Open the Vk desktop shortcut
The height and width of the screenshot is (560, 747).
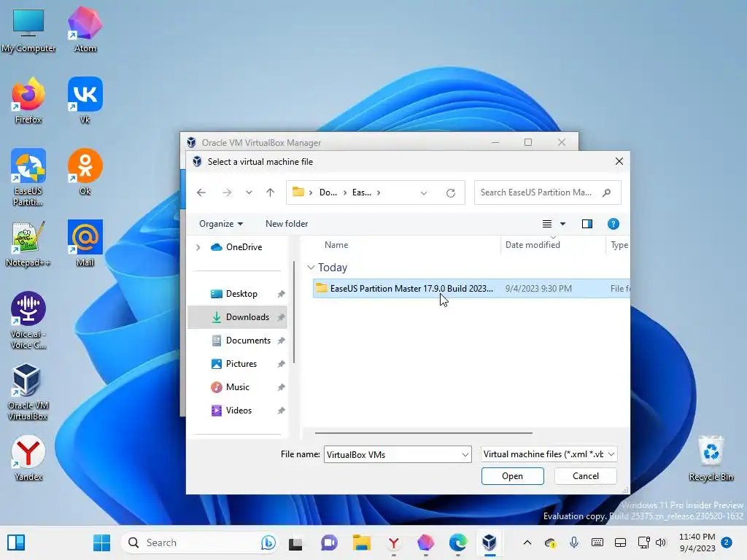(85, 101)
